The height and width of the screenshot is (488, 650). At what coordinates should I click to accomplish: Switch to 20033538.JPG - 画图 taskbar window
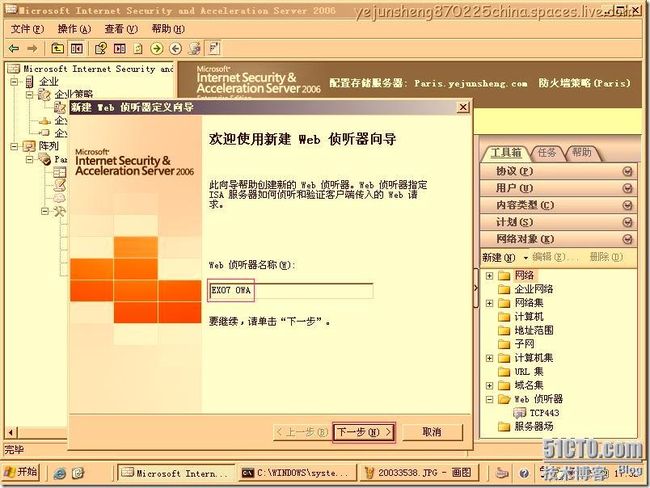(419, 473)
